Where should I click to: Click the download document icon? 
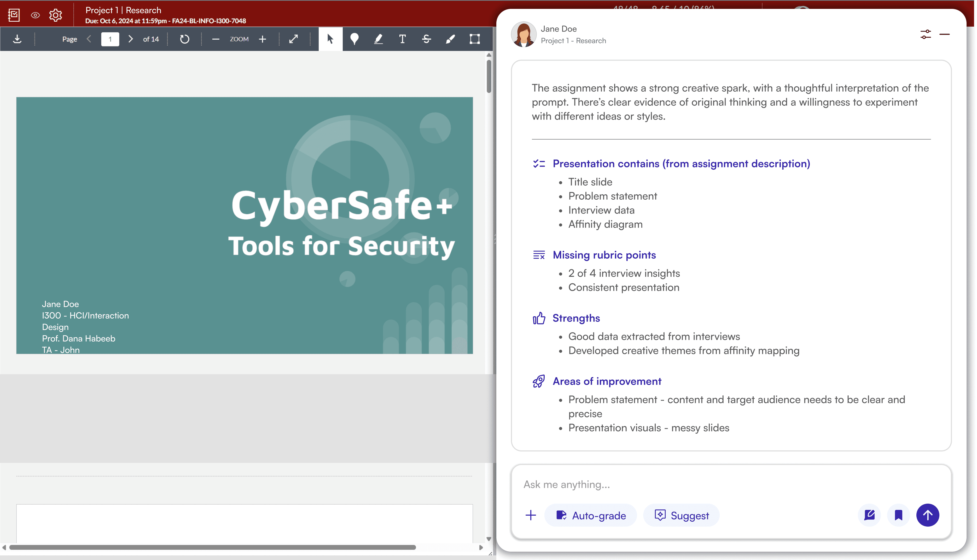pyautogui.click(x=17, y=39)
